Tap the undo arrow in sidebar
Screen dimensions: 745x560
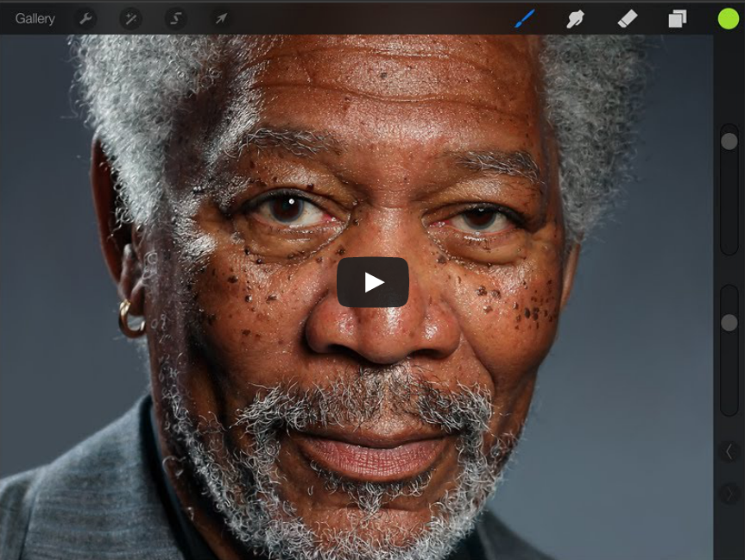pos(729,451)
